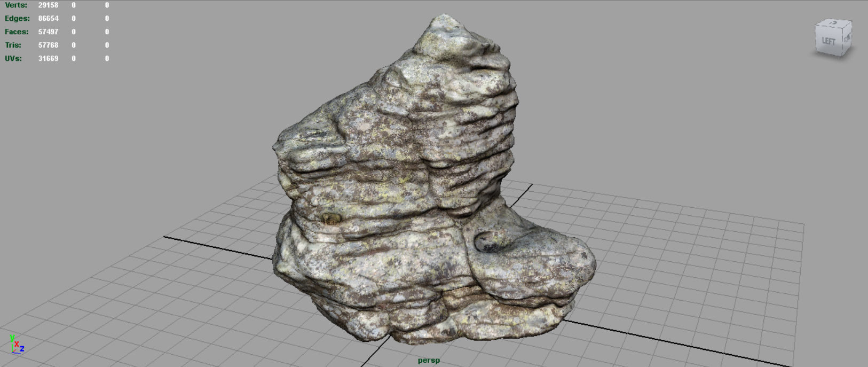Click the Edges: heads-up label
The width and height of the screenshot is (868, 367).
(17, 18)
